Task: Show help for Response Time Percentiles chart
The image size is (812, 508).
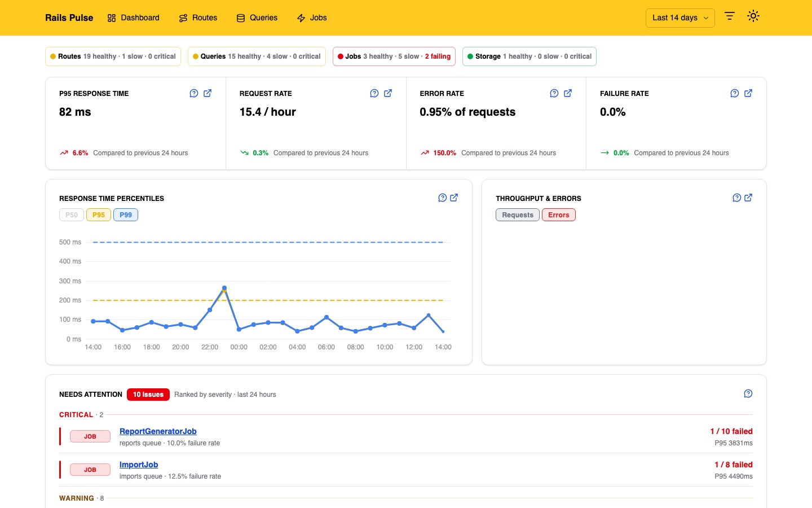Action: (x=443, y=198)
